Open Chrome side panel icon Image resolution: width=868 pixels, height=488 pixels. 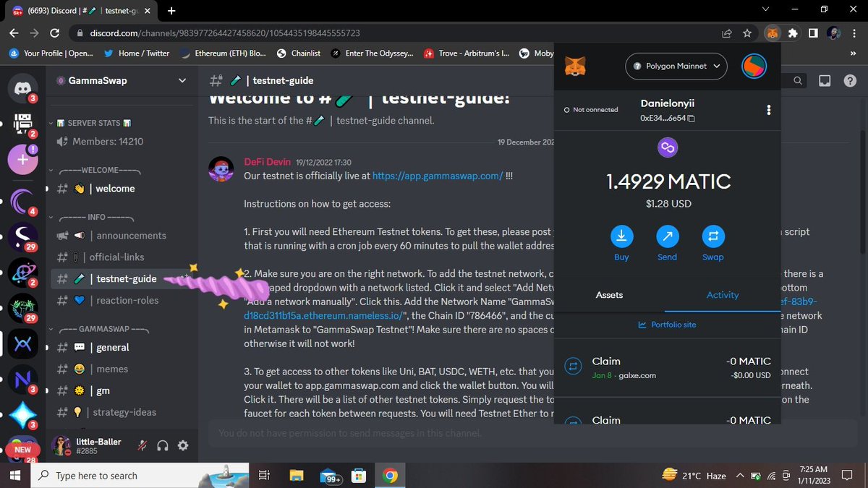[813, 33]
